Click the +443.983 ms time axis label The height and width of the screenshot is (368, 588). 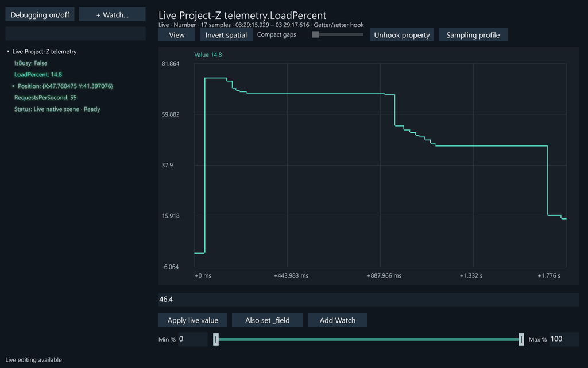tap(291, 275)
